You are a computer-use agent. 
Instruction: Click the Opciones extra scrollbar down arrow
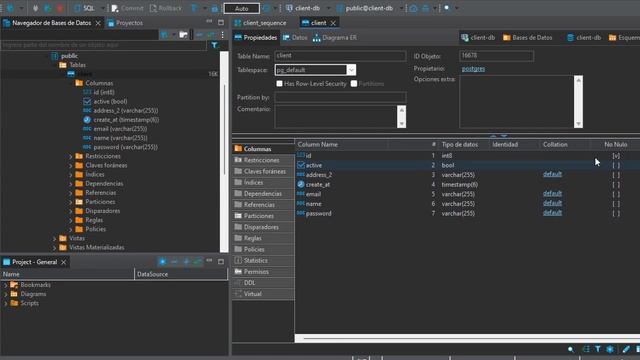578,124
